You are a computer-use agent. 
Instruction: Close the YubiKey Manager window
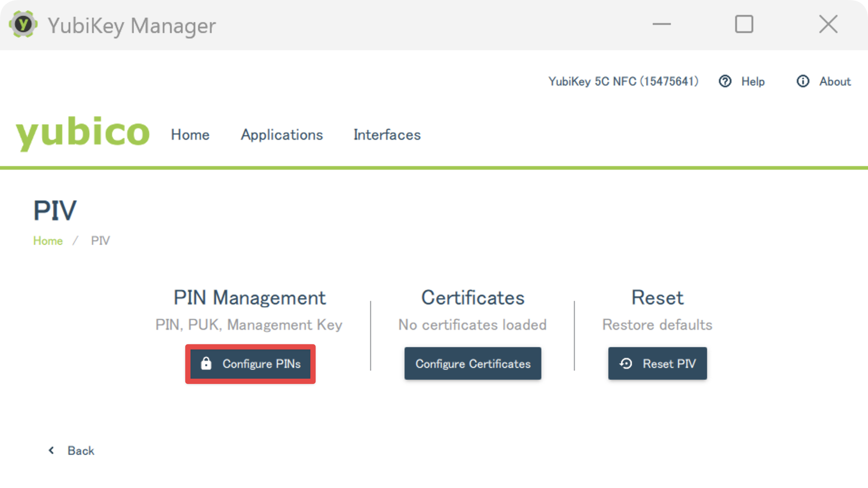tap(828, 24)
